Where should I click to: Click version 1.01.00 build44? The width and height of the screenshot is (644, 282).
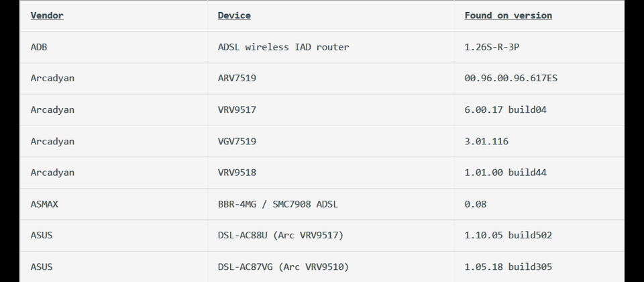click(x=506, y=173)
